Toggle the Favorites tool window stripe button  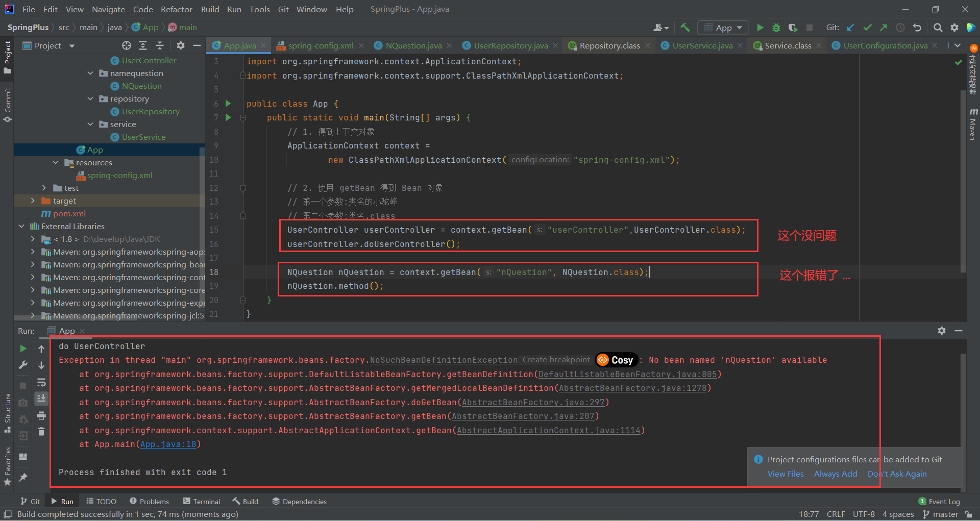point(7,466)
